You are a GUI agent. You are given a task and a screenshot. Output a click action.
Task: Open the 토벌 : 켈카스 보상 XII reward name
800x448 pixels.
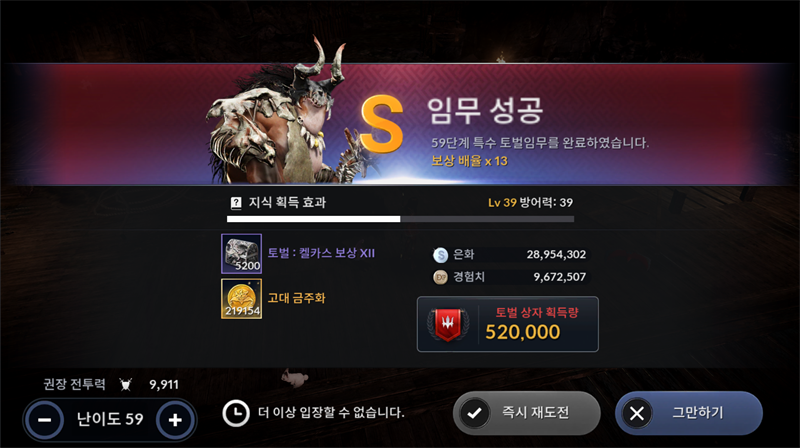(321, 253)
